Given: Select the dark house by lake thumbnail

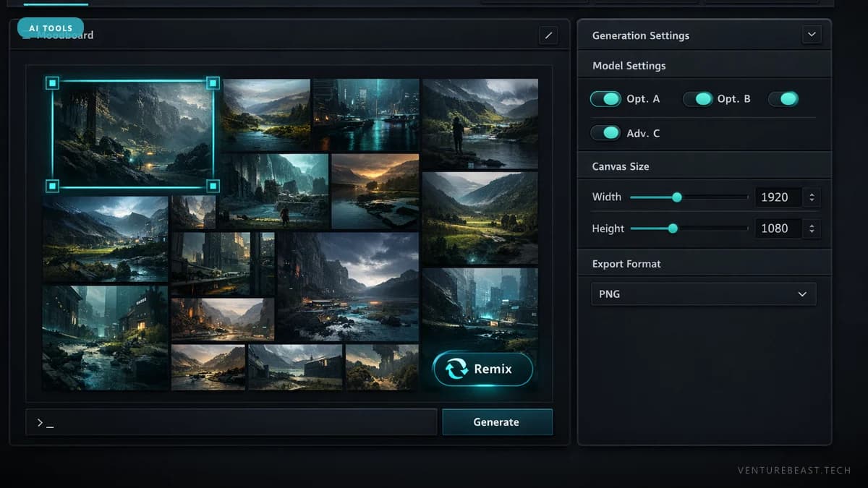Looking at the screenshot, I should coord(295,367).
